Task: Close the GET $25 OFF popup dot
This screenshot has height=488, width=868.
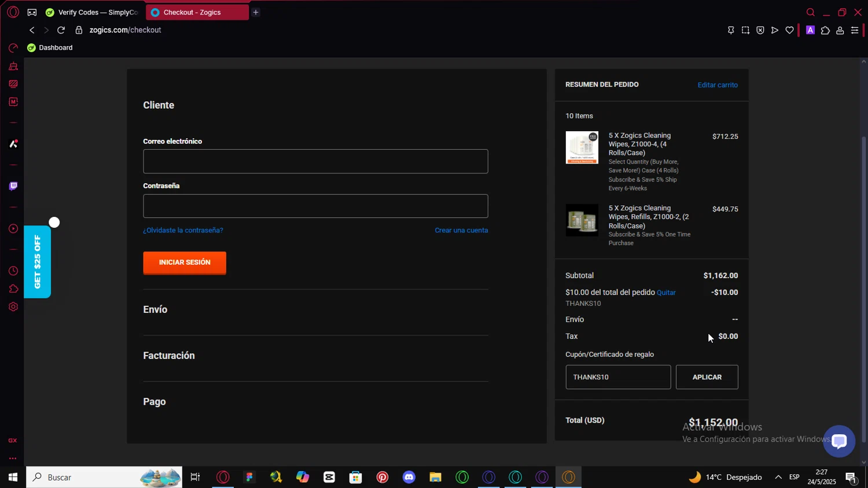Action: 54,223
